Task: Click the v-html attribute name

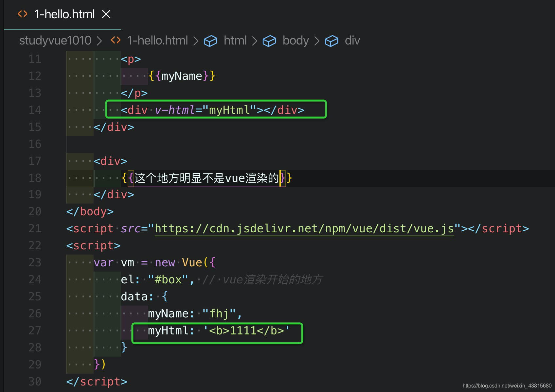Action: (175, 110)
